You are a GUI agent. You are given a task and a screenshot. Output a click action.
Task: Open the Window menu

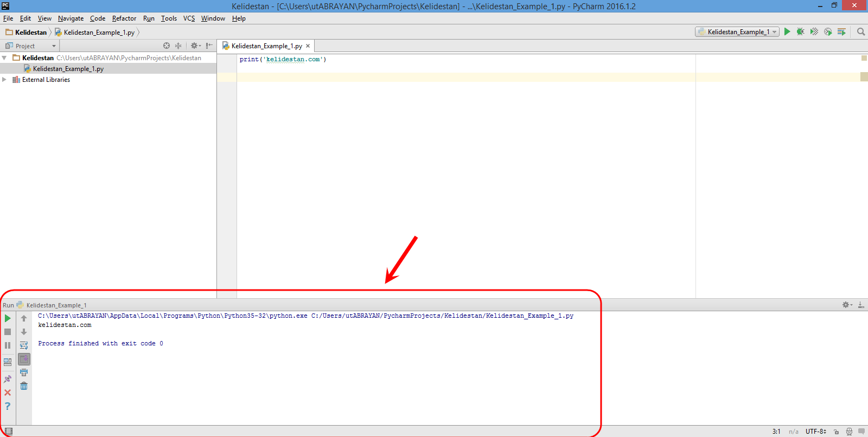[213, 18]
